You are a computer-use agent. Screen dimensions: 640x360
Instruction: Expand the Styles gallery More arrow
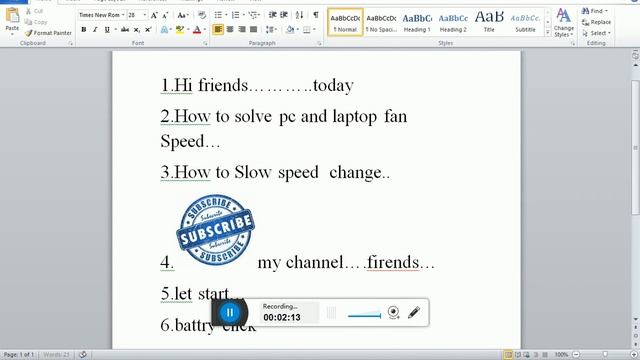tap(548, 33)
